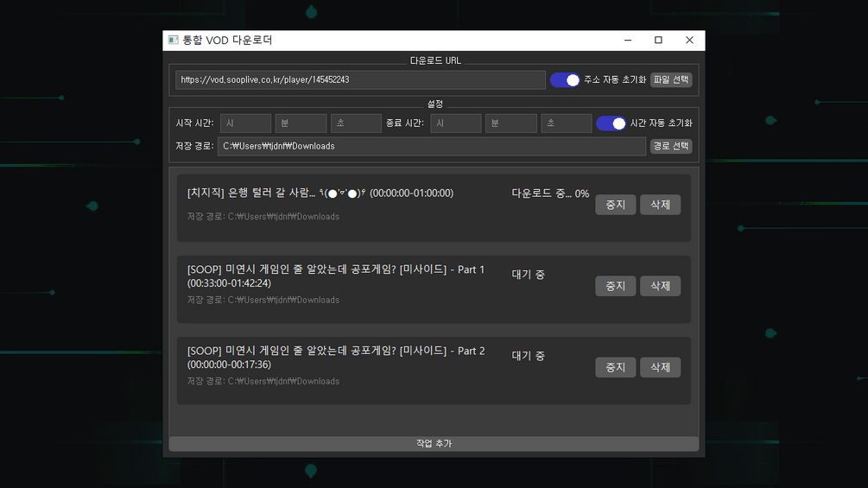Image resolution: width=868 pixels, height=488 pixels.
Task: Click the 저장 경로 path input field
Action: (431, 146)
